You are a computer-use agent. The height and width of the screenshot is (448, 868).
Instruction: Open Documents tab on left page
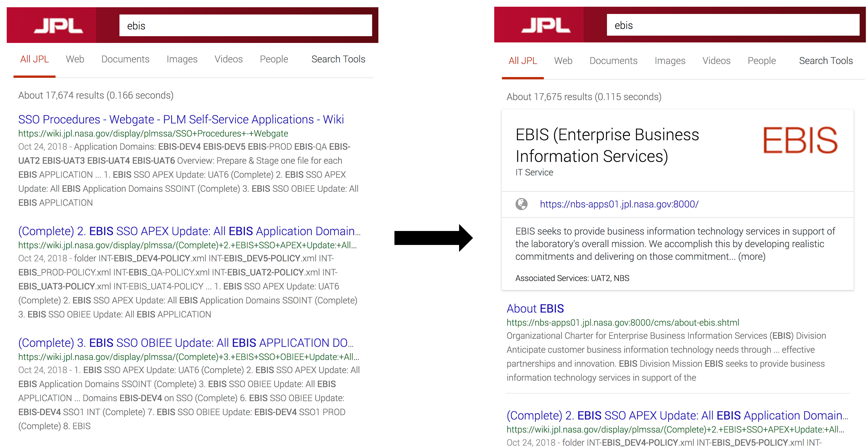point(125,59)
